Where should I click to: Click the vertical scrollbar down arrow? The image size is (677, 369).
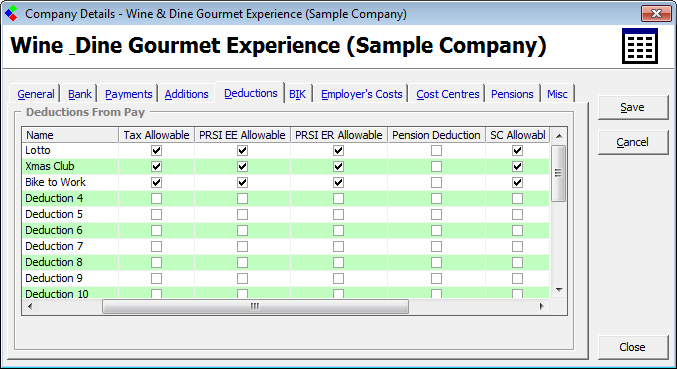559,290
